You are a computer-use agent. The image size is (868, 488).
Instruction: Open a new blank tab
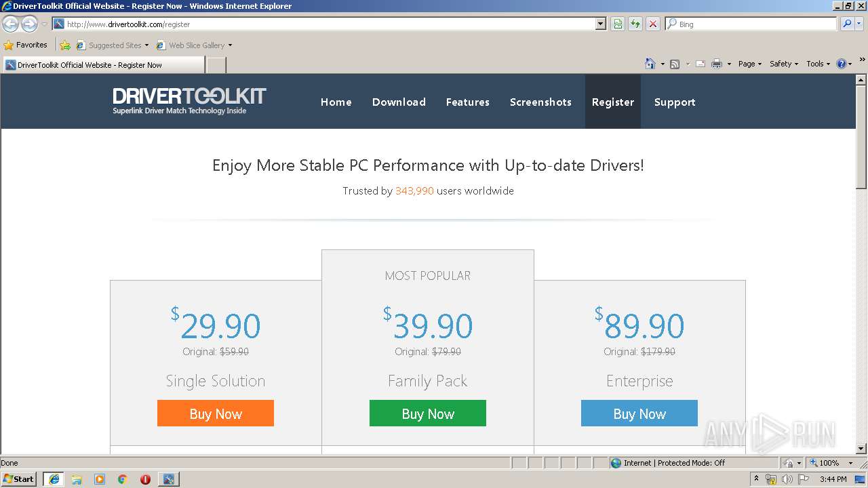coord(216,65)
